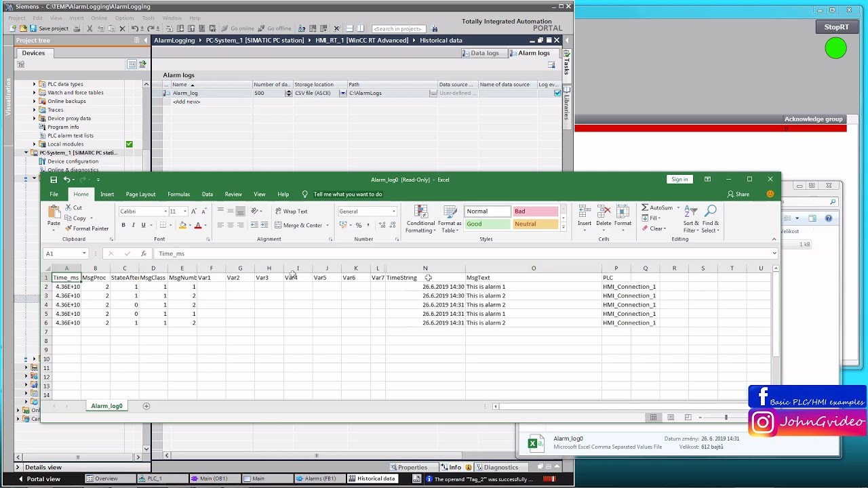Open Conditional Formatting menu
This screenshot has width=868, height=488.
point(420,220)
